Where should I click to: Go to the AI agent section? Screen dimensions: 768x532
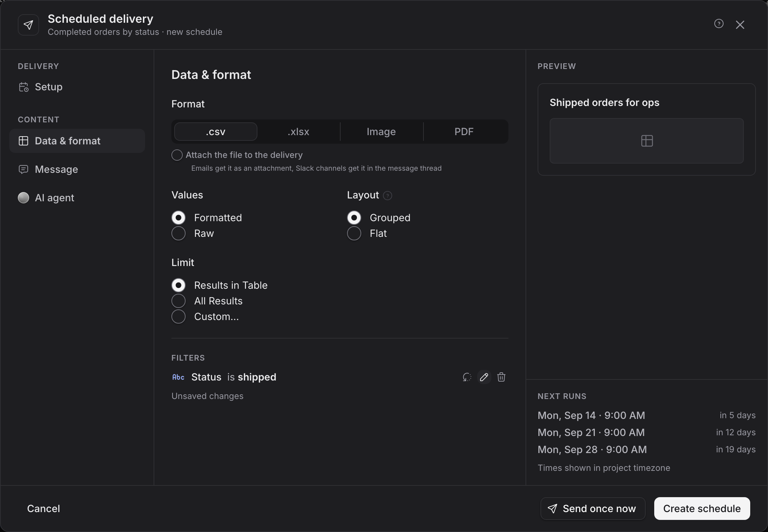(77, 198)
